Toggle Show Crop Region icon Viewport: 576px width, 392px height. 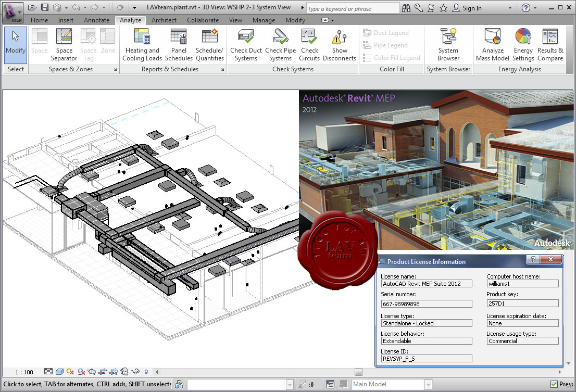pyautogui.click(x=114, y=372)
